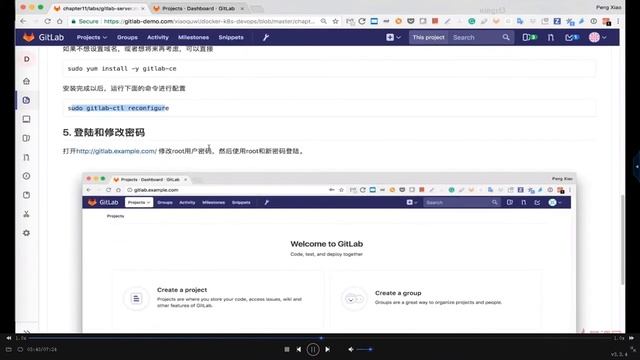Click the zoom magnifier icon in address bar
The width and height of the screenshot is (640, 360).
(x=324, y=21)
